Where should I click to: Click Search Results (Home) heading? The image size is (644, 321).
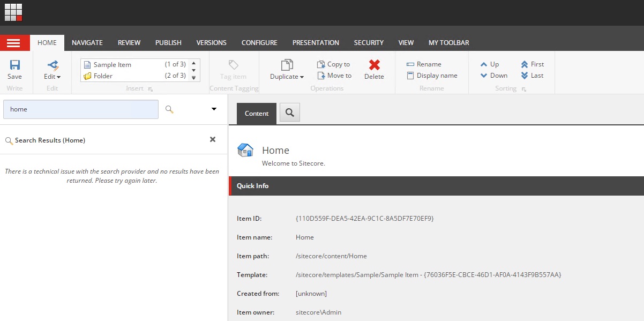(50, 140)
